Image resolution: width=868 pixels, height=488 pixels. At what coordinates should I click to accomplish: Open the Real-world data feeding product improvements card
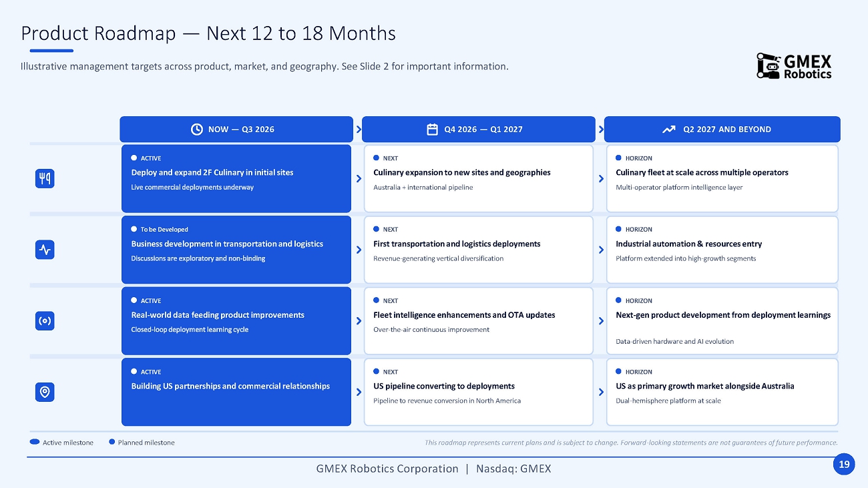[236, 321]
